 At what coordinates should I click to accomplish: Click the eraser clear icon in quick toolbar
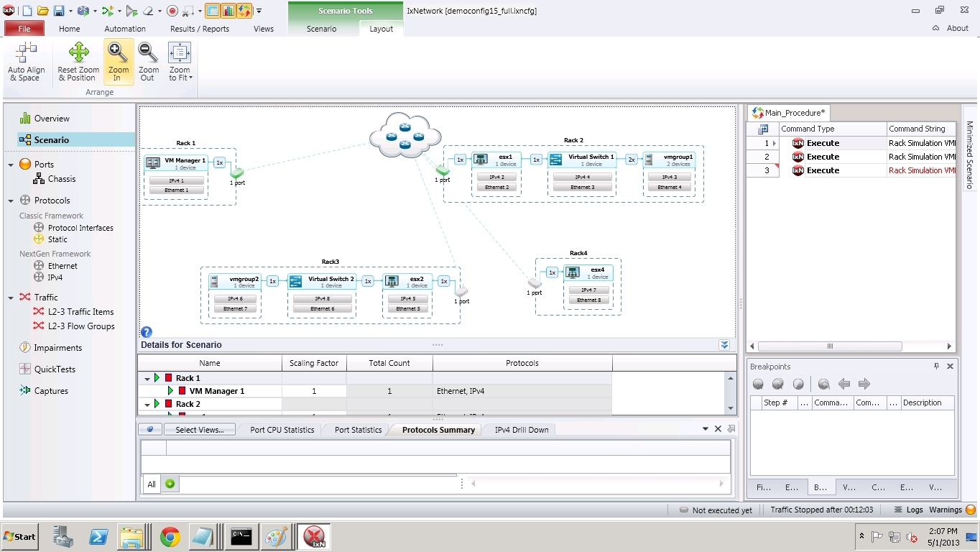[148, 11]
